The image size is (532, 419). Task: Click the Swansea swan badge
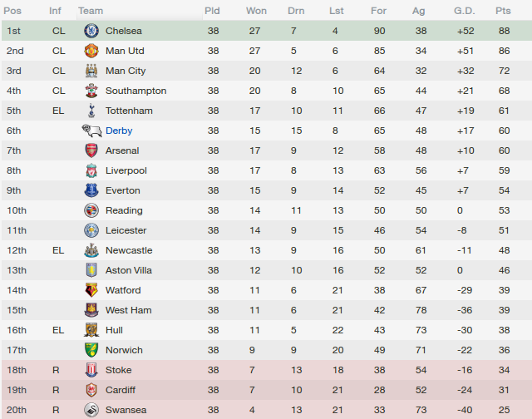(x=91, y=410)
